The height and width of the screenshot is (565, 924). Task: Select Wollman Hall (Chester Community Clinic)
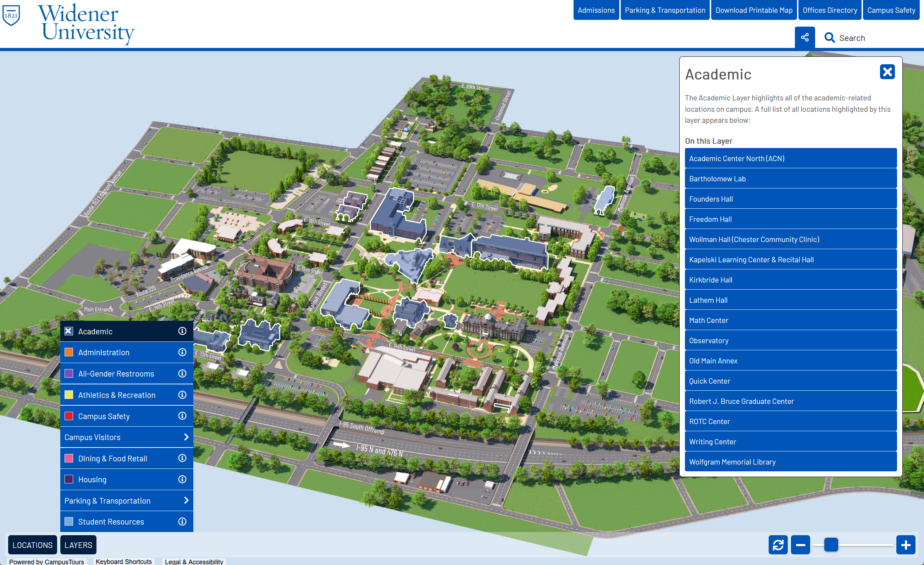tap(791, 239)
